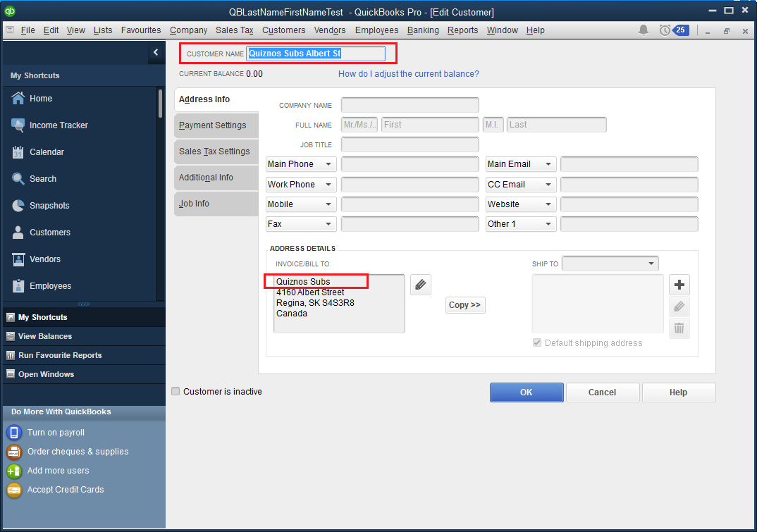The image size is (757, 532).
Task: Click the Cancel button
Action: pos(603,392)
